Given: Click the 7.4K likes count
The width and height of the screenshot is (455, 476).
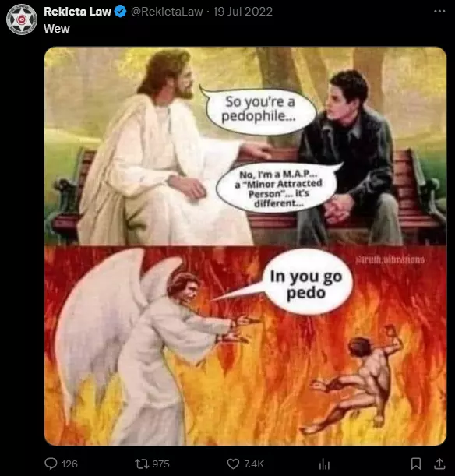Looking at the screenshot, I should click(x=254, y=464).
